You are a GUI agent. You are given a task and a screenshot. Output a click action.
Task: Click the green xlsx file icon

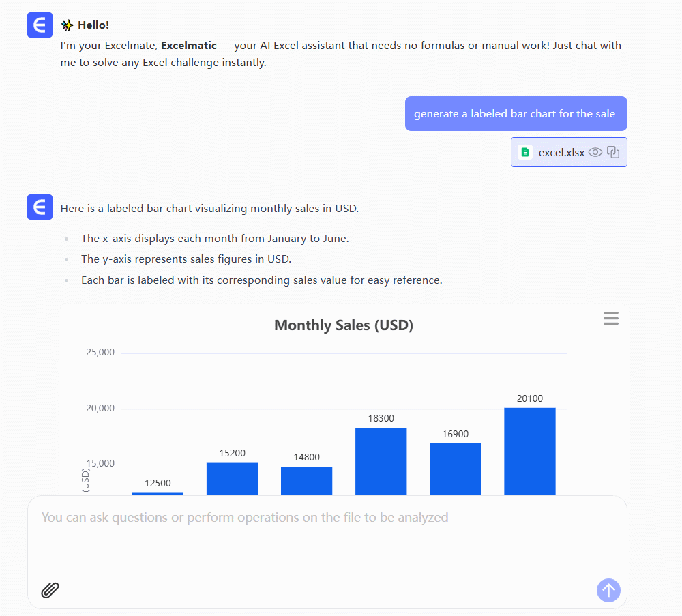pos(524,152)
